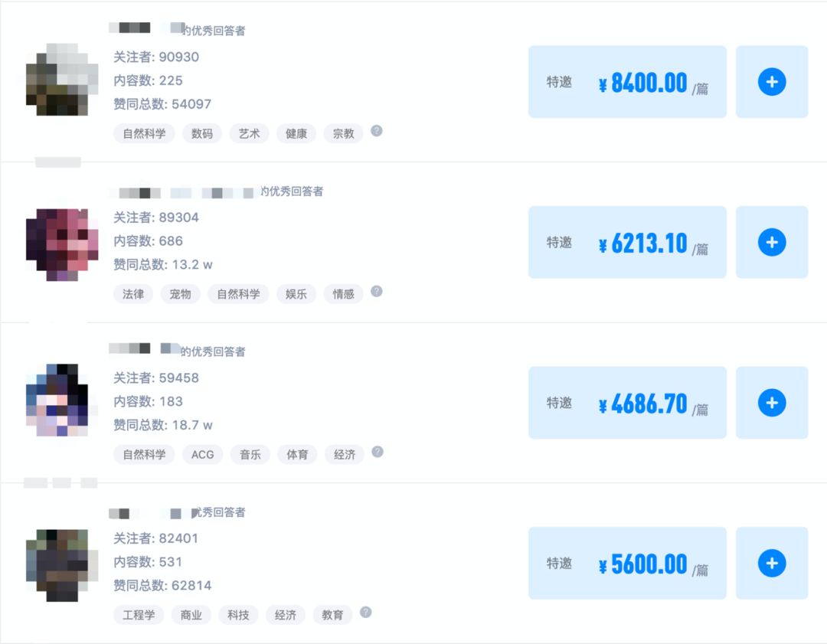Open help icon next to 经济 tag in third row
827x644 pixels.
pyautogui.click(x=377, y=452)
